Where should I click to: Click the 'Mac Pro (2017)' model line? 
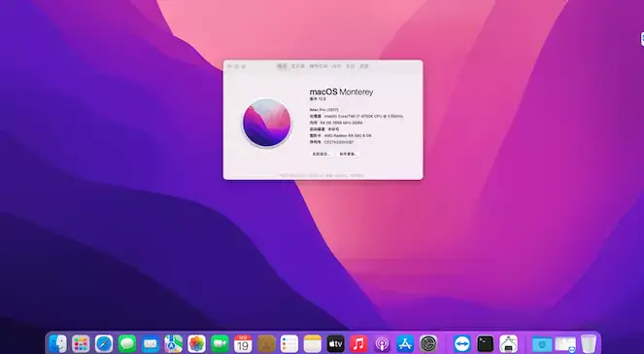pyautogui.click(x=324, y=110)
